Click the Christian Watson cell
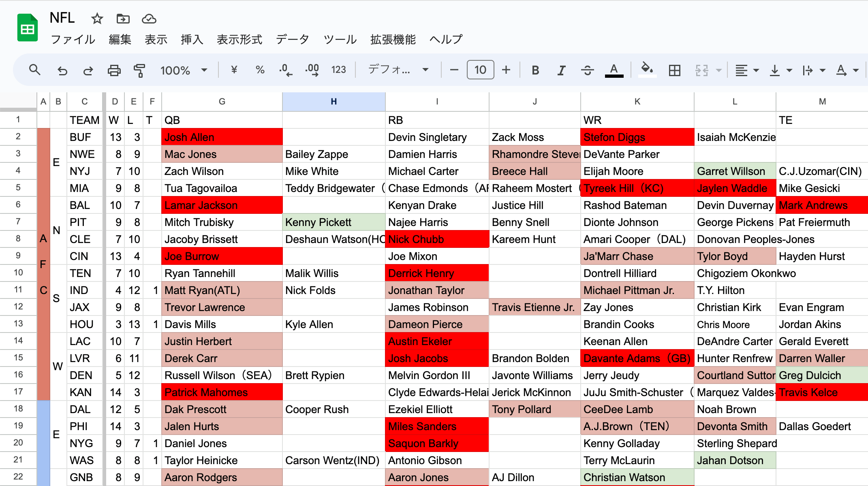868x486 pixels. [637, 477]
